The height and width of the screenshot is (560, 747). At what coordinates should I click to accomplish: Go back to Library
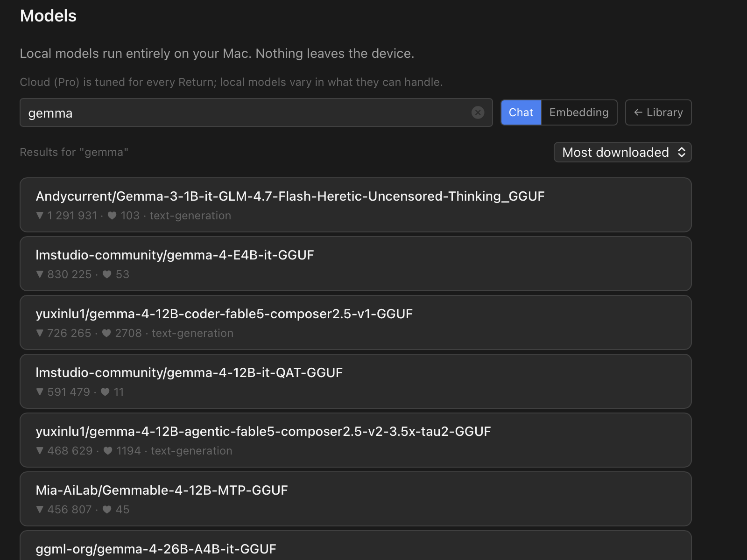point(658,112)
